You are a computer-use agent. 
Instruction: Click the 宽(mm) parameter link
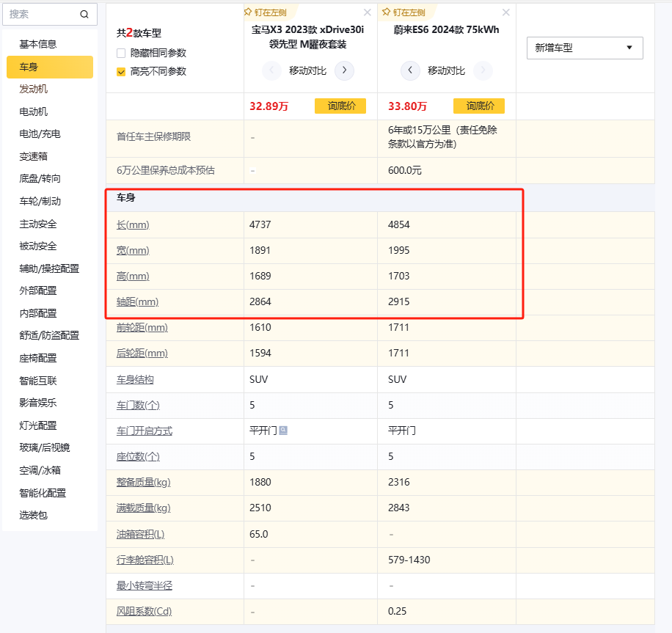click(x=133, y=250)
